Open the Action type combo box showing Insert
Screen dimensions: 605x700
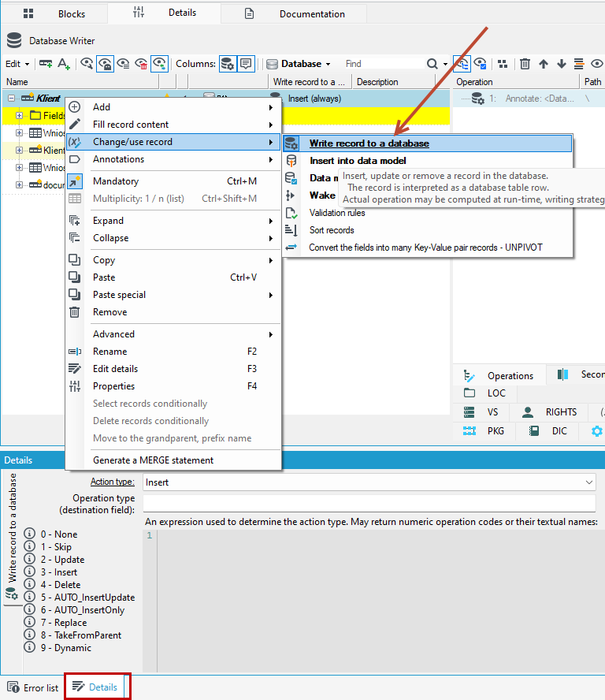[369, 482]
